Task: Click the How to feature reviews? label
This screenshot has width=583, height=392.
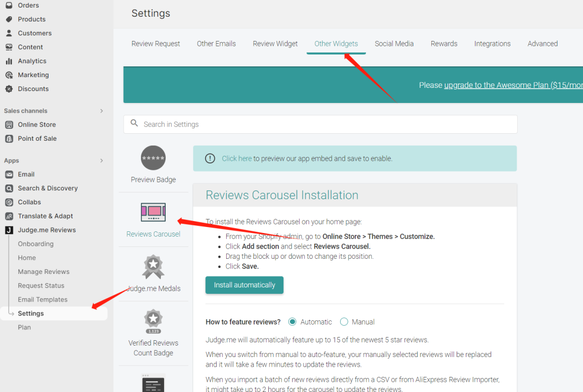Action: point(243,322)
